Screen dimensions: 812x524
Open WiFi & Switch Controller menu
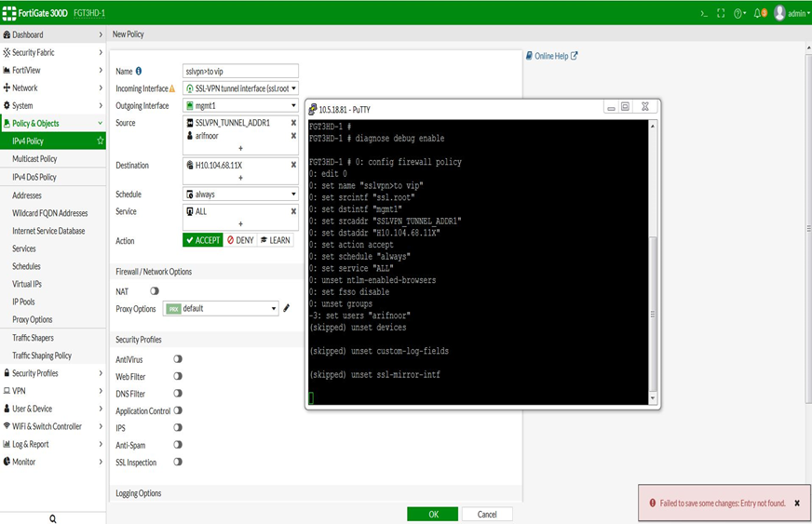(x=53, y=426)
